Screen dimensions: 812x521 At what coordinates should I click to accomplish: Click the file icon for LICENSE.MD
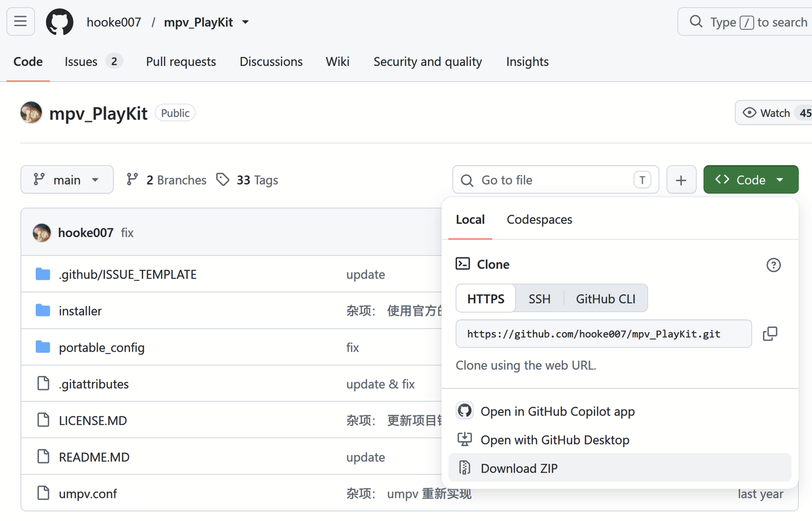pyautogui.click(x=43, y=420)
